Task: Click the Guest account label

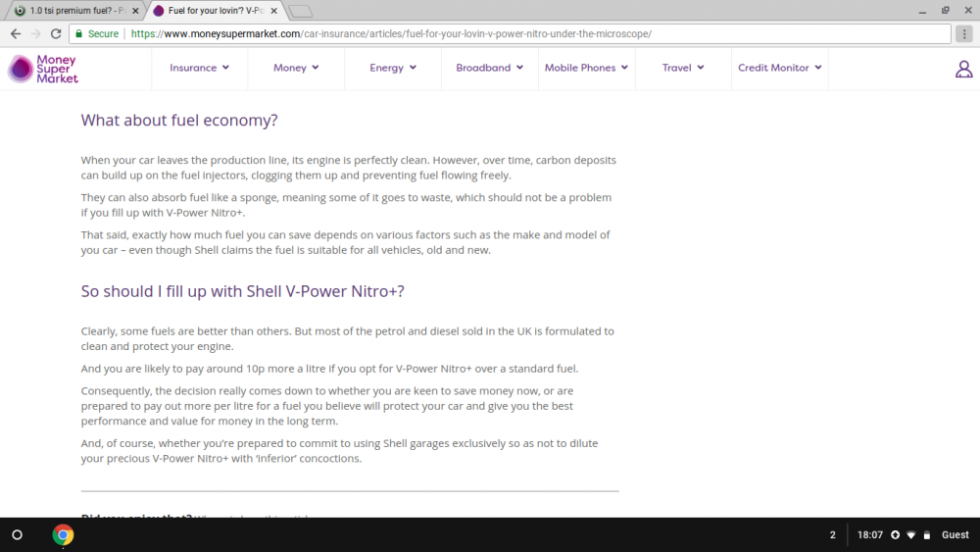Action: pyautogui.click(x=955, y=535)
